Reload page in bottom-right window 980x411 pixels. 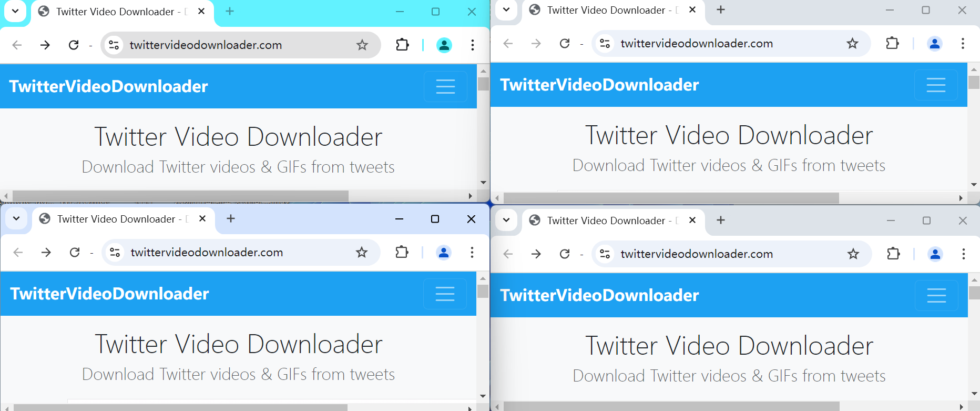pyautogui.click(x=565, y=254)
